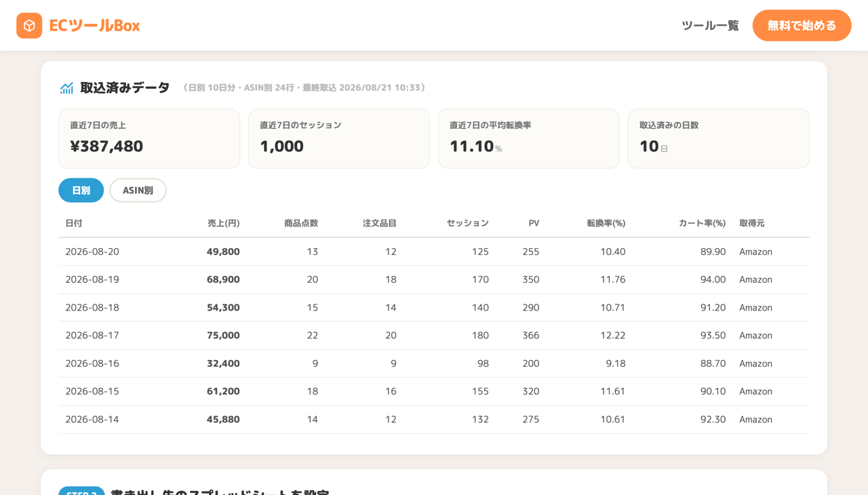Click the cart rate 92.30
The height and width of the screenshot is (495, 868).
tap(713, 419)
